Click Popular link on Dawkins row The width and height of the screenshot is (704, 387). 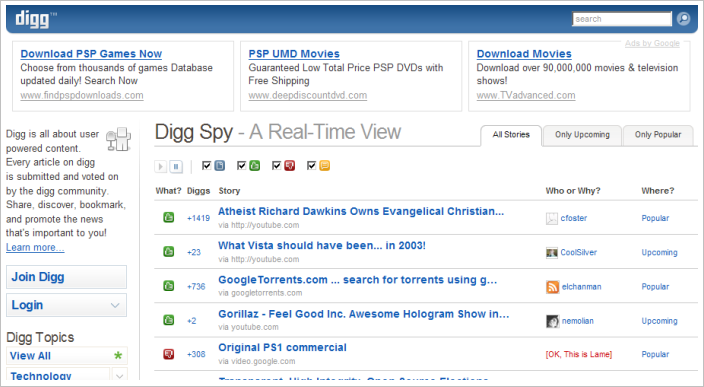[655, 218]
